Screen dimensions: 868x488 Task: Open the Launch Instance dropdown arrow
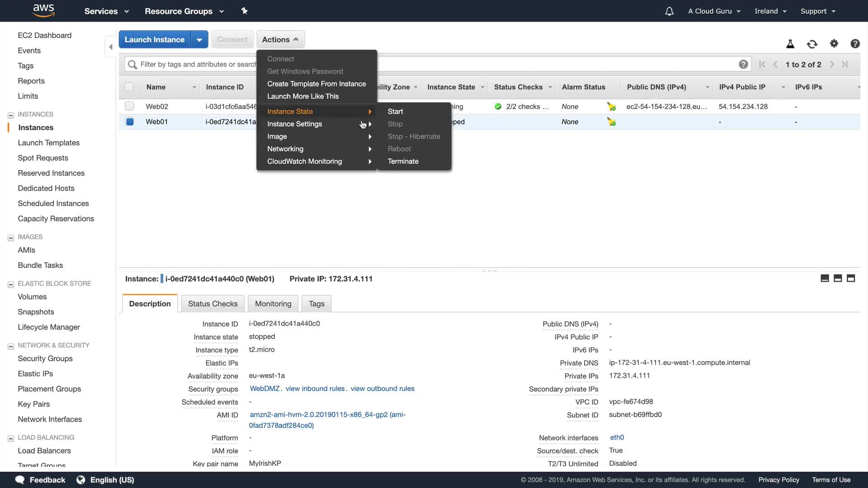click(199, 40)
